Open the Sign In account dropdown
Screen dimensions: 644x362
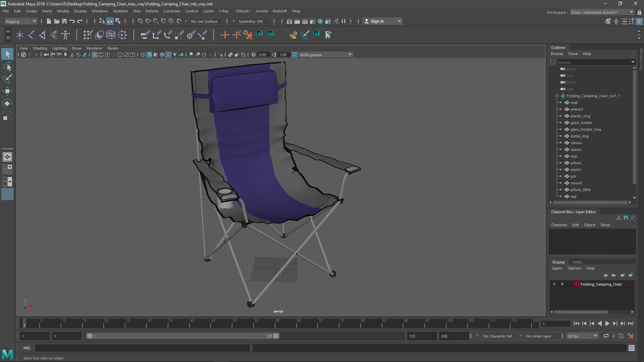point(383,21)
